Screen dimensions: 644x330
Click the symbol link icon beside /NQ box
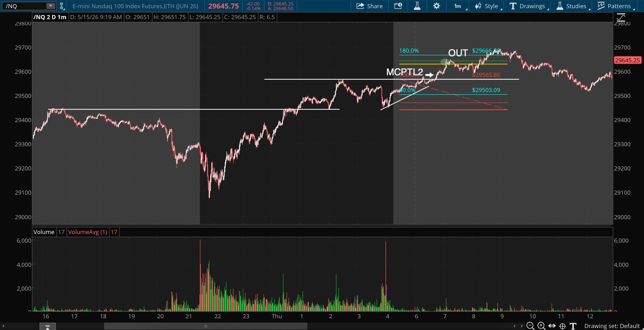pos(62,6)
